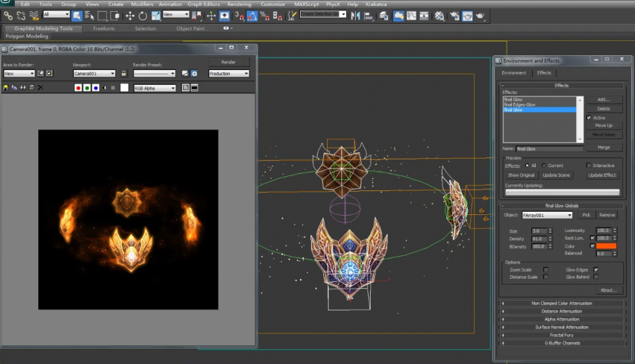Choose the Bind to Space Warp tool
The image size is (635, 364).
[34, 16]
